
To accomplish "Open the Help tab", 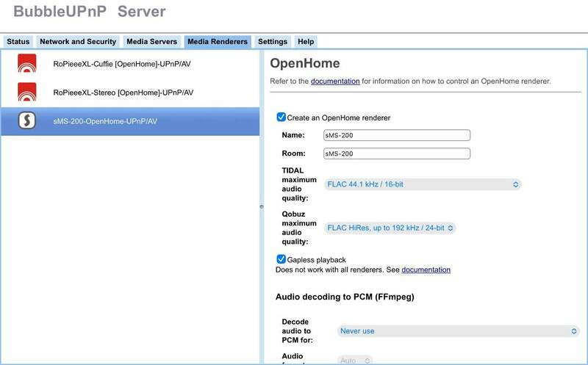I will click(x=306, y=42).
